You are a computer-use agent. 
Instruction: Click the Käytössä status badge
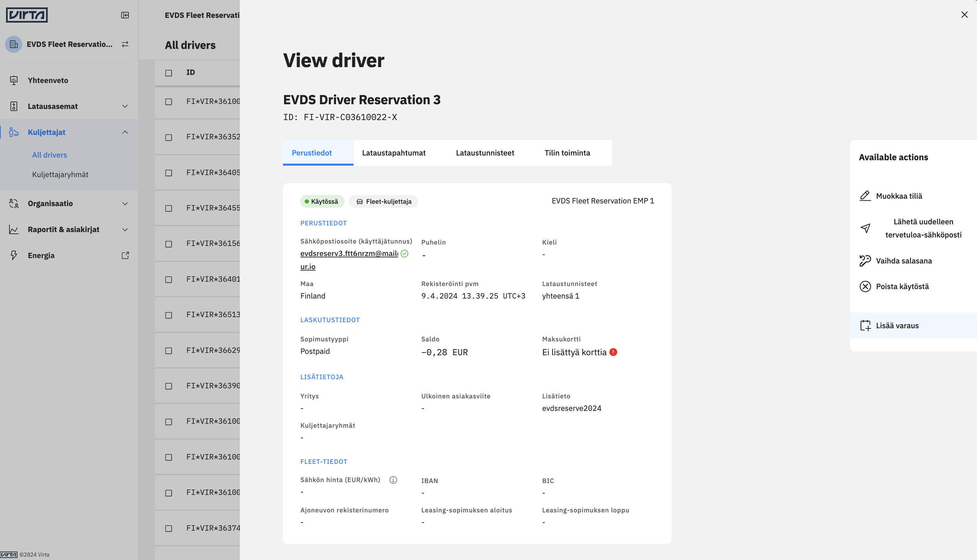pyautogui.click(x=322, y=201)
